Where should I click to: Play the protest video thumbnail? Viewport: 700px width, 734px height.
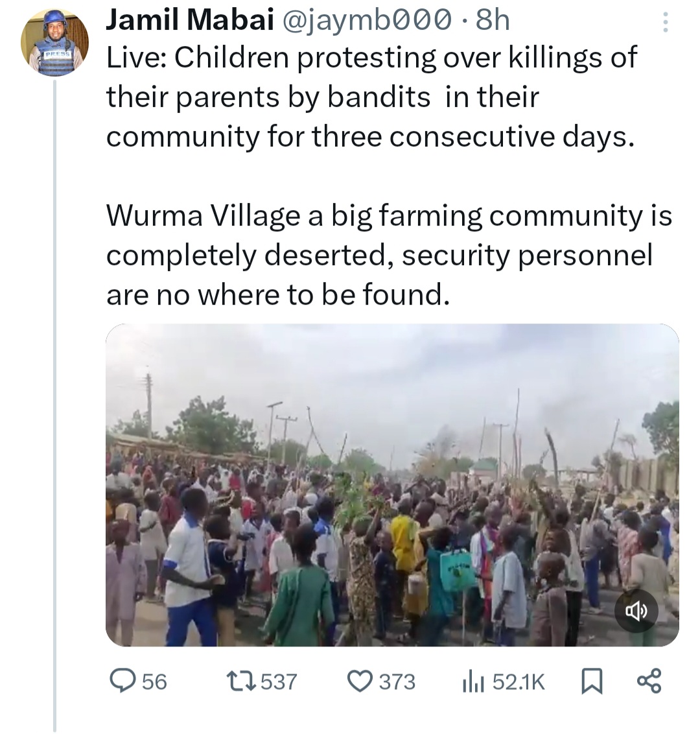391,485
